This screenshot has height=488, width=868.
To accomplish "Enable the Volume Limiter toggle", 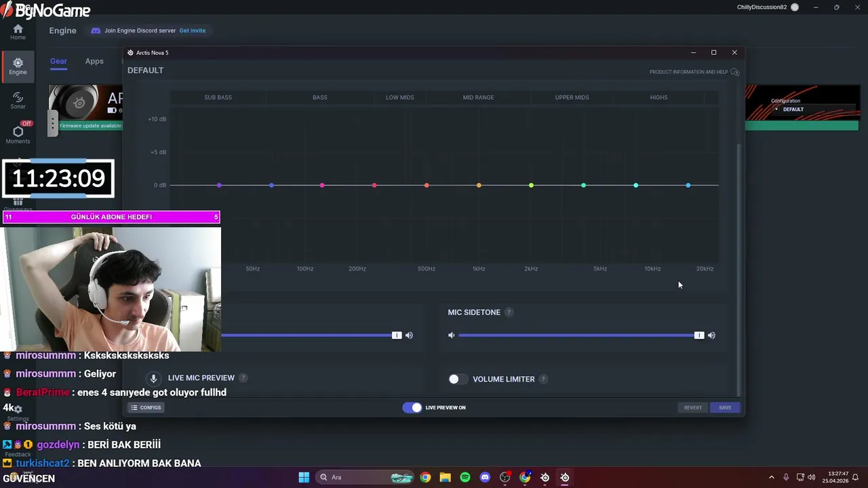I will tap(458, 379).
